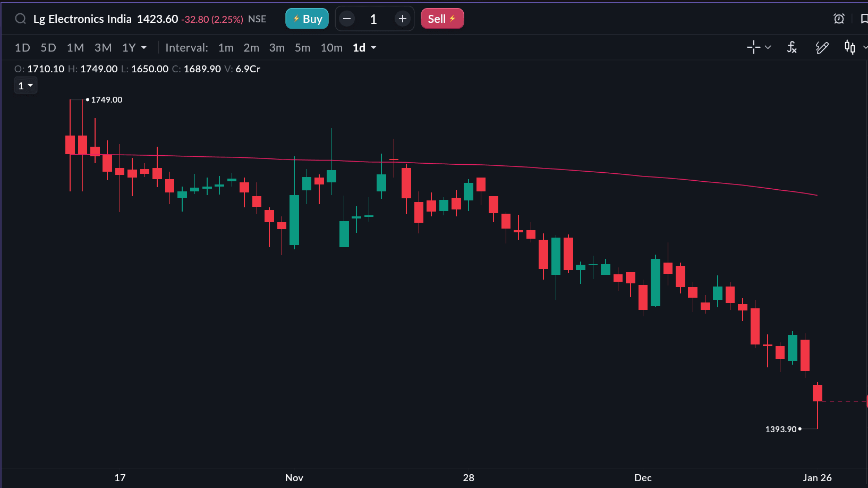Expand the 1Y range dropdown arrow

[x=144, y=48]
